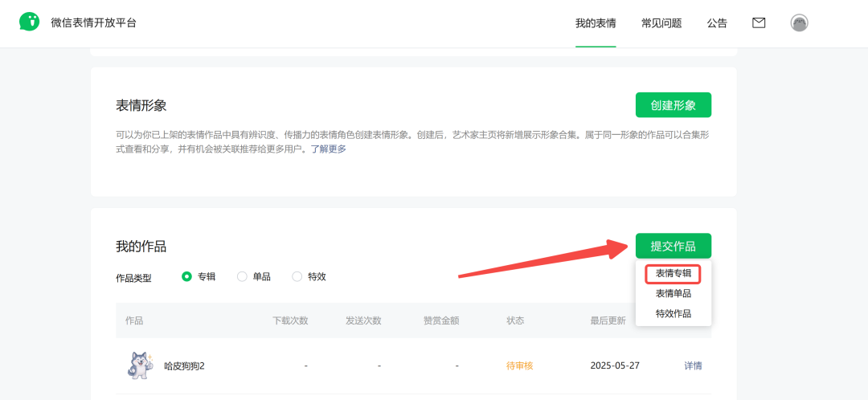The image size is (868, 400).
Task: Open the user avatar in the header
Action: coord(799,22)
